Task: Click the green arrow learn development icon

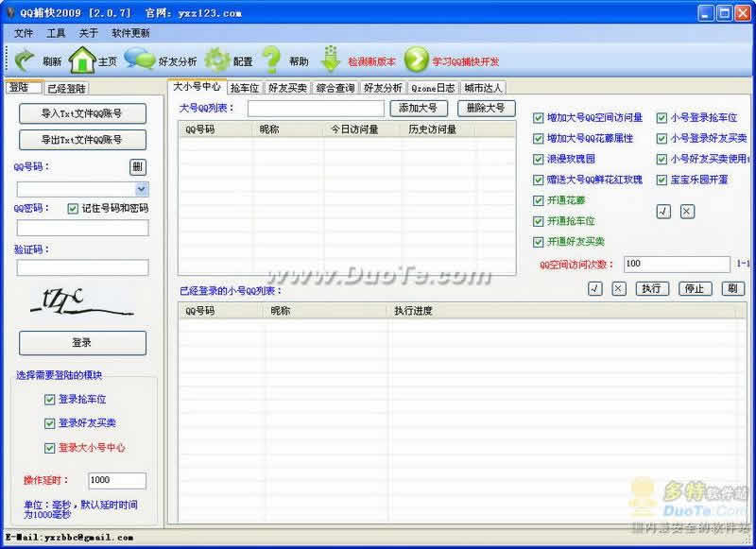Action: tap(416, 60)
